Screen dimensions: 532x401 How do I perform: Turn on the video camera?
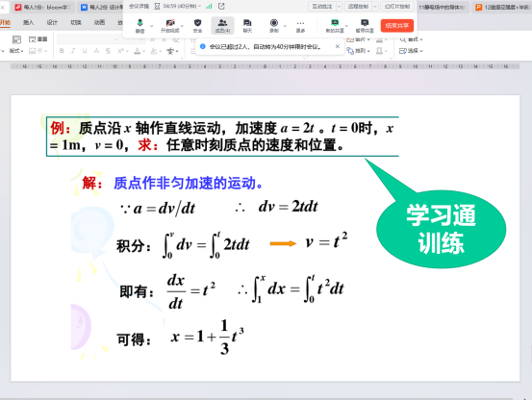click(x=170, y=26)
